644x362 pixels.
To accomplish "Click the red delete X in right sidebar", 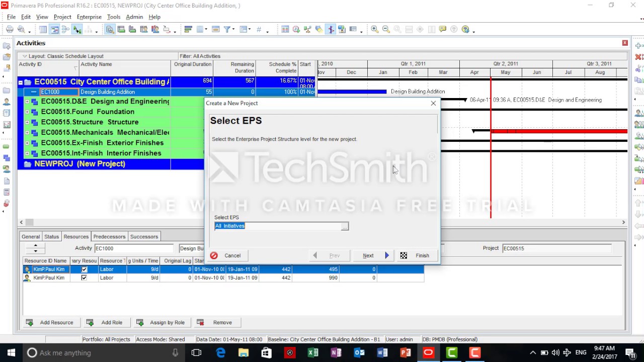I will coord(639,57).
